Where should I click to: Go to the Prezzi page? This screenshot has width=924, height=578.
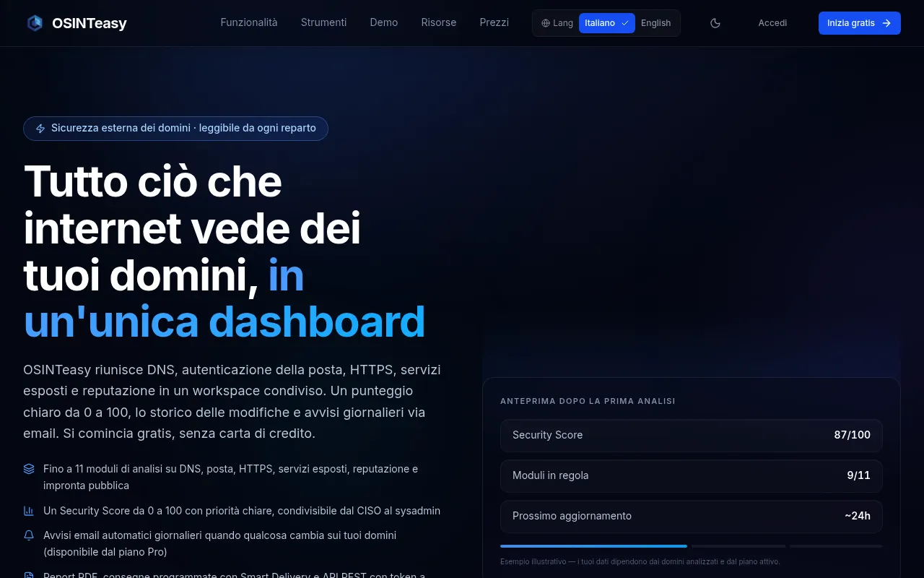pyautogui.click(x=494, y=22)
